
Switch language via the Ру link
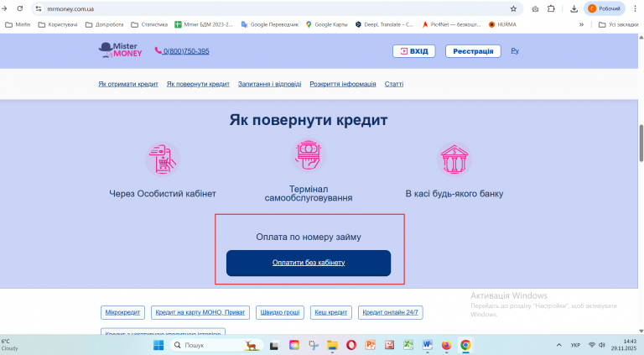click(x=515, y=51)
